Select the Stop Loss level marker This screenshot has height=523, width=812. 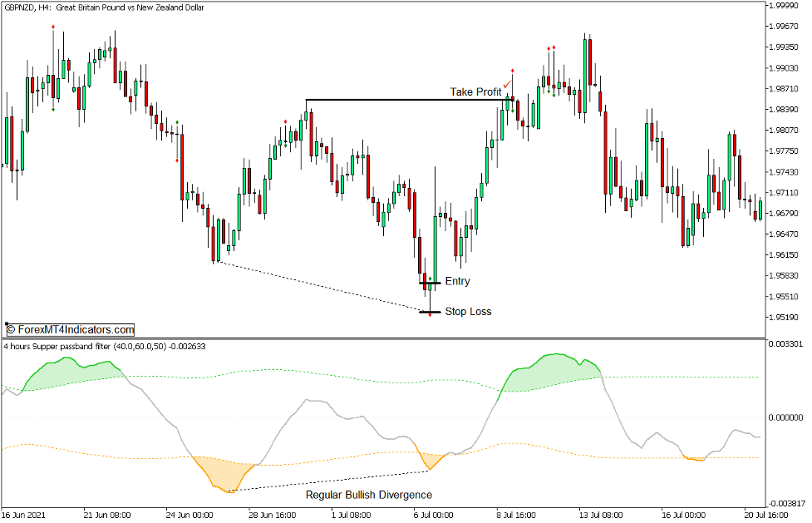click(429, 311)
